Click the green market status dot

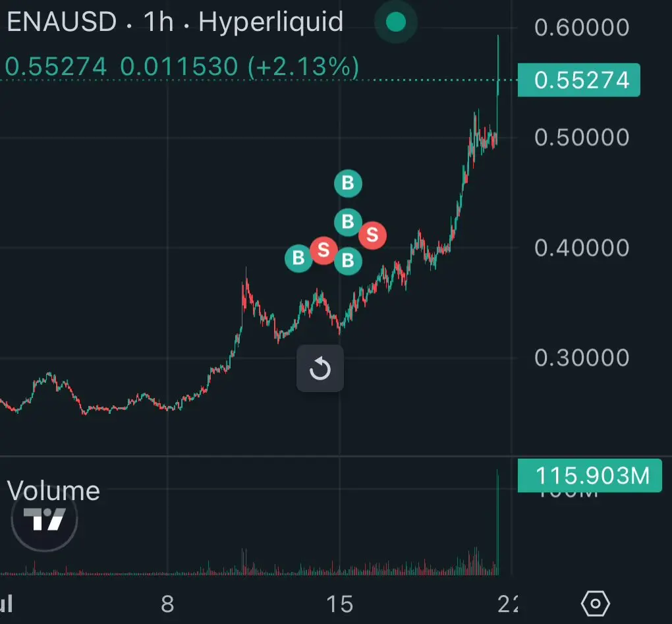(x=395, y=22)
